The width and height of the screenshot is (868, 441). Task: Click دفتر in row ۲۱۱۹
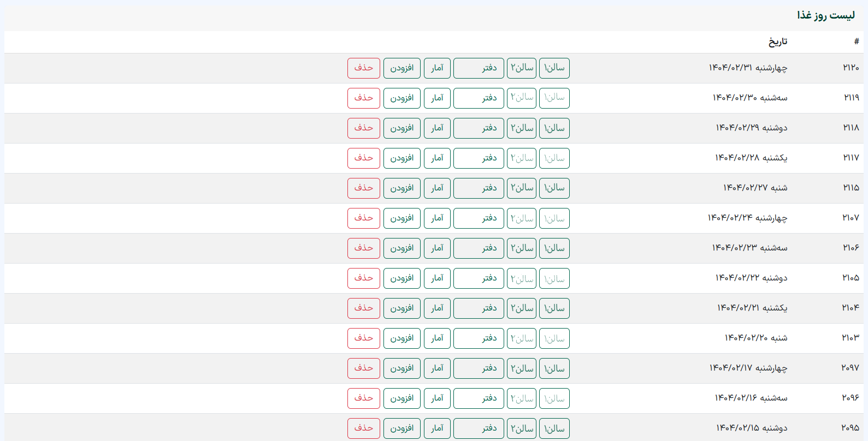479,98
